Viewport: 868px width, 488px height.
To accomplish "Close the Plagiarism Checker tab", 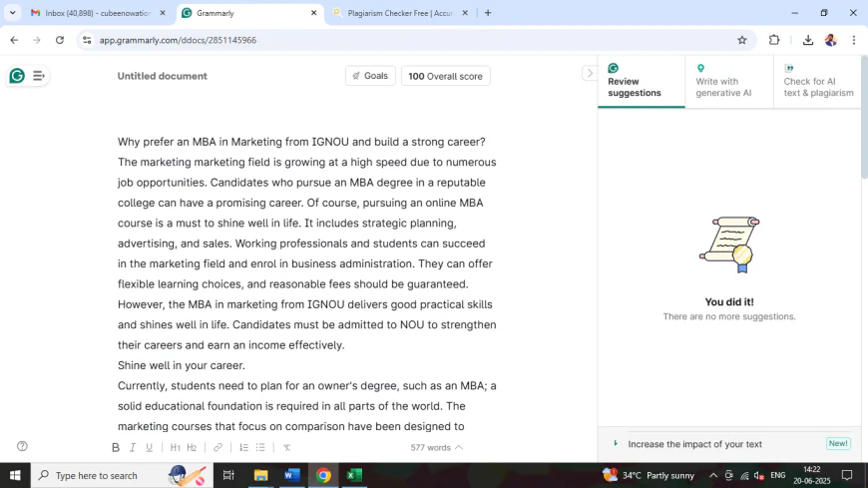I will click(x=465, y=13).
